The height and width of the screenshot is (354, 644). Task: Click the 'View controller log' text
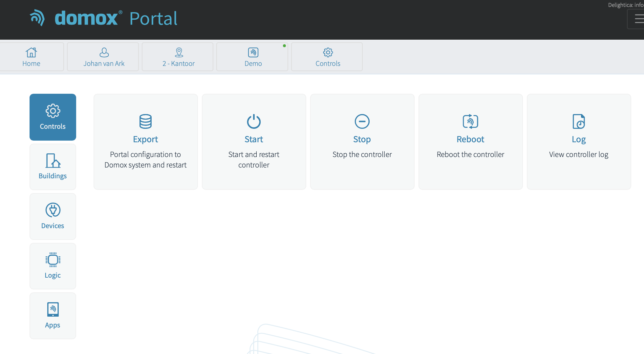pyautogui.click(x=579, y=154)
